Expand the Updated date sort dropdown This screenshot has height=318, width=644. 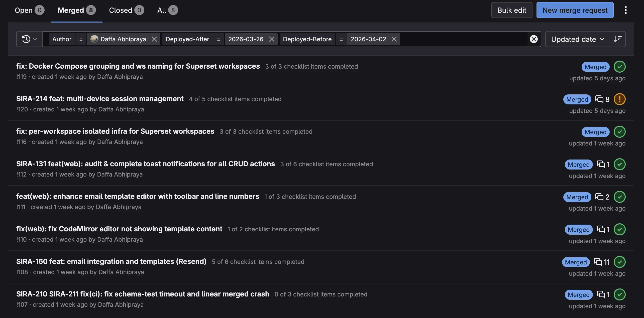[577, 39]
